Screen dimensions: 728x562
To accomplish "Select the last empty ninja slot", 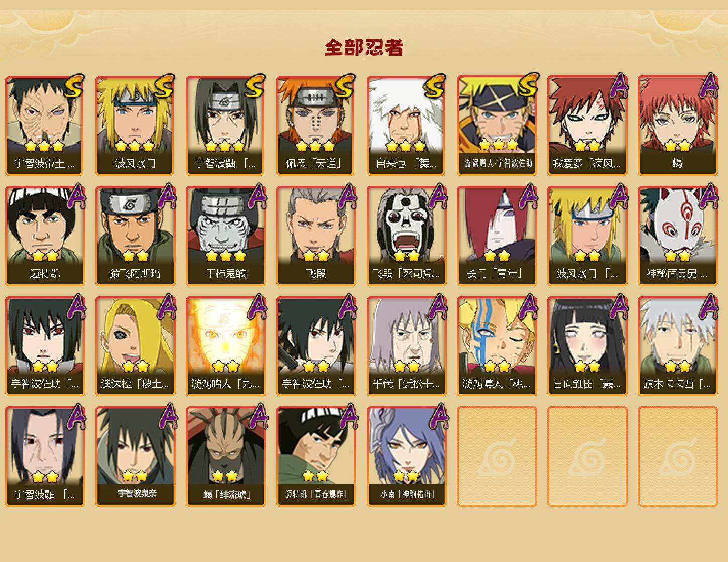I will point(677,457).
